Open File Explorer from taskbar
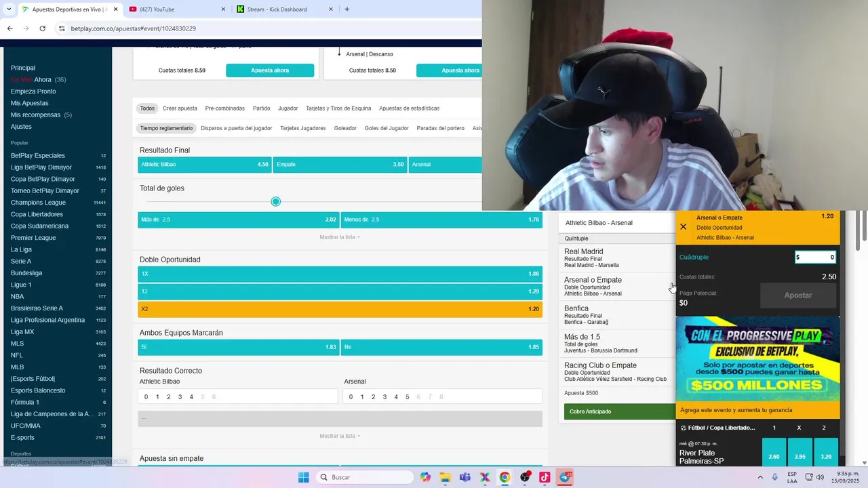Image resolution: width=868 pixels, height=488 pixels. point(445,477)
